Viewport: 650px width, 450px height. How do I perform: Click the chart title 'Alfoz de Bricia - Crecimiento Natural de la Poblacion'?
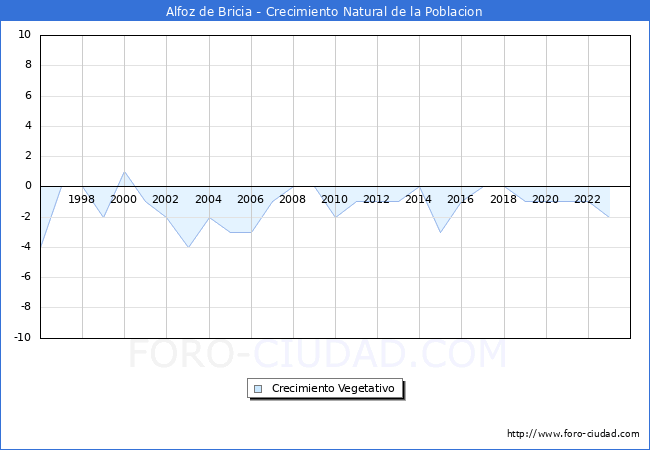[324, 11]
